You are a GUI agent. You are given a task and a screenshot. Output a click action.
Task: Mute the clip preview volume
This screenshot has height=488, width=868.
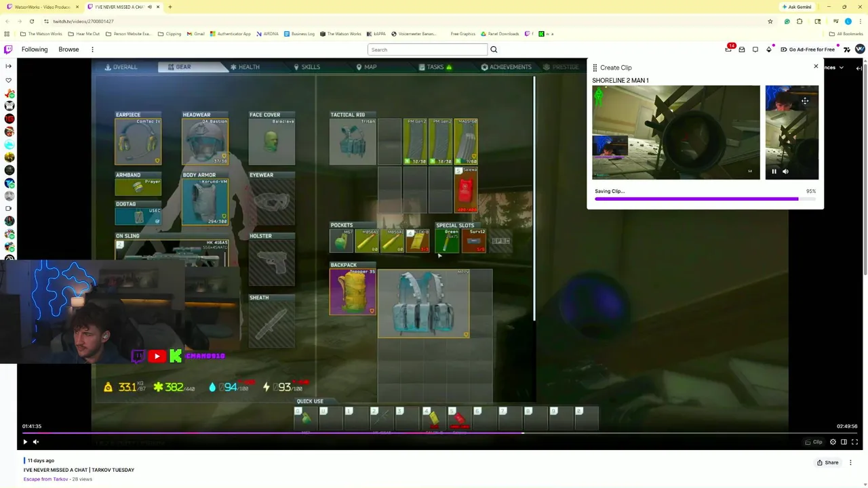(x=785, y=171)
